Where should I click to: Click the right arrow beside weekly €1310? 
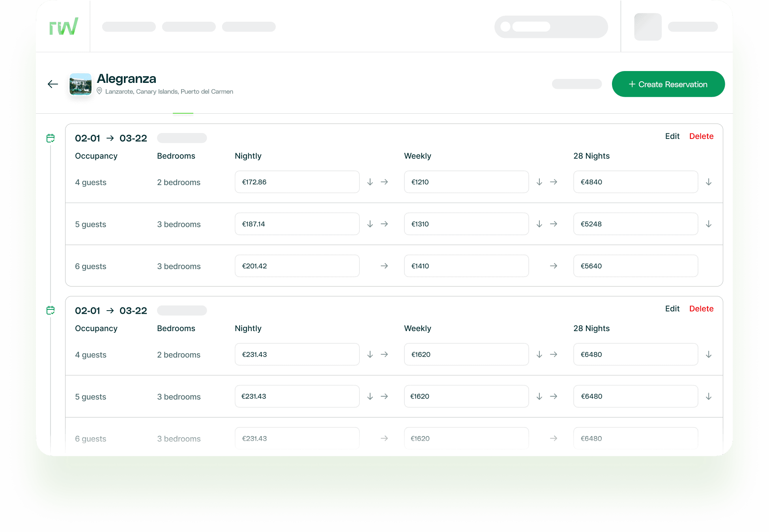point(554,224)
